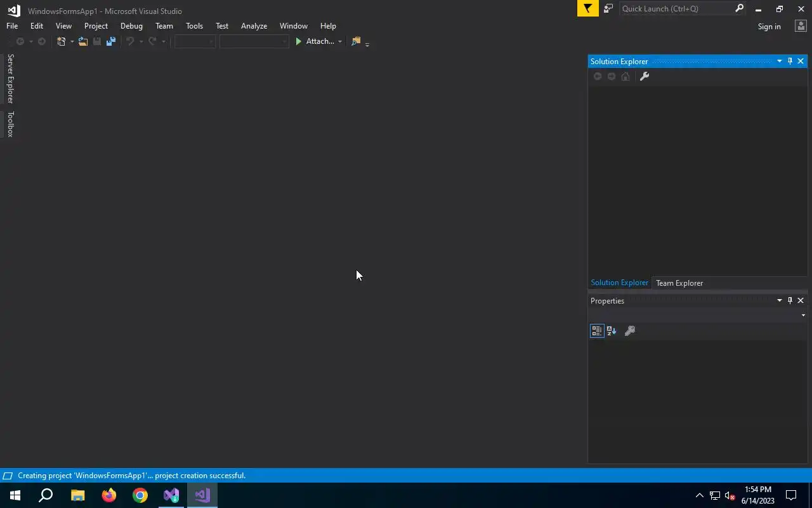Open the Test menu
Screen dimensions: 812x508
(x=222, y=26)
